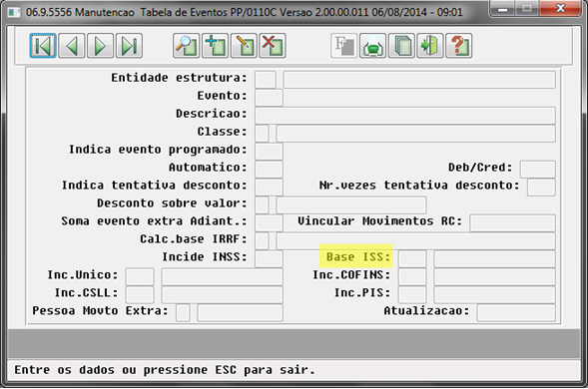Image resolution: width=588 pixels, height=389 pixels.
Task: Print using the printer icon
Action: click(372, 46)
